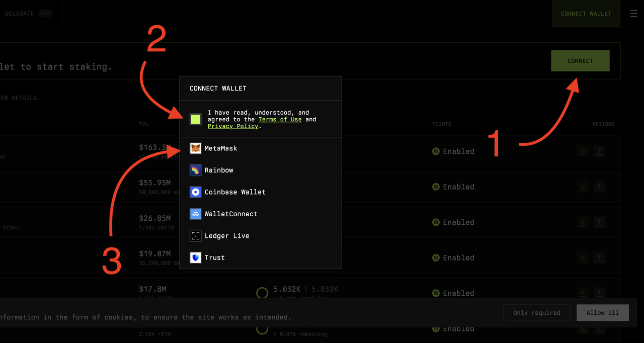
Task: Click Enabled text in the $163.3M row
Action: coord(458,151)
